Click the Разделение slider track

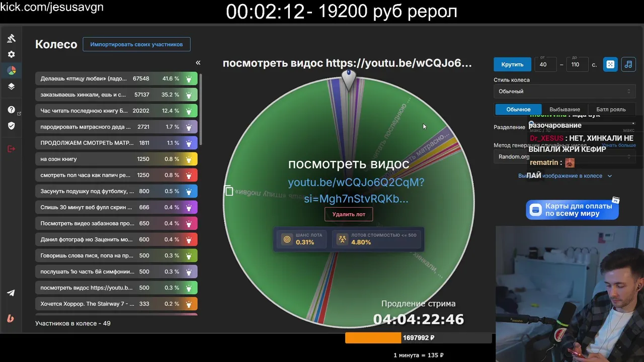[581, 123]
